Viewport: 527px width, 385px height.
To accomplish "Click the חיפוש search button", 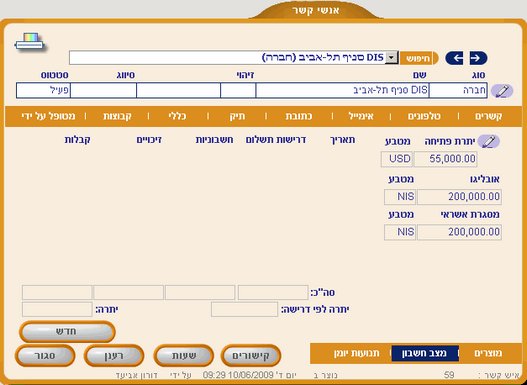I will [419, 58].
